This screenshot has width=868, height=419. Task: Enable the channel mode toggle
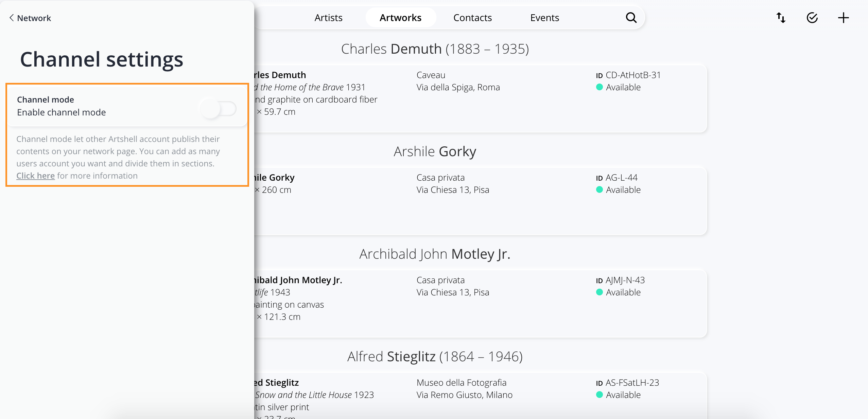[x=218, y=109]
